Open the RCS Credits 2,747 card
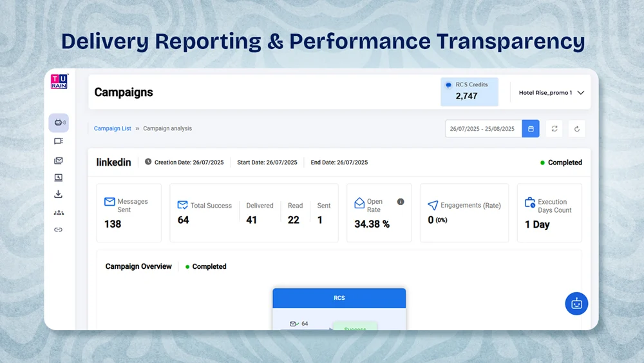This screenshot has height=363, width=644. pos(469,92)
